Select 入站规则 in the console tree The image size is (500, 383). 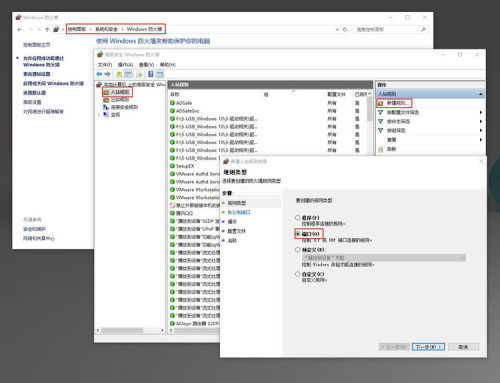(120, 92)
